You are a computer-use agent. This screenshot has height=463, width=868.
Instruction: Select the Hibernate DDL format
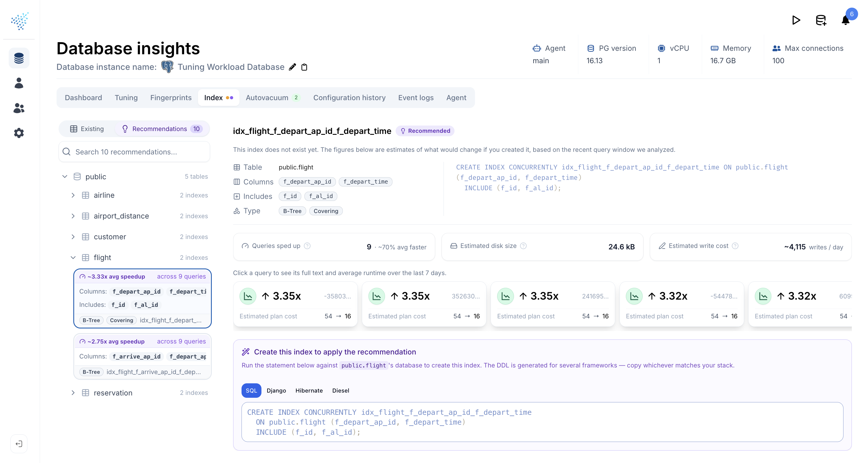309,391
